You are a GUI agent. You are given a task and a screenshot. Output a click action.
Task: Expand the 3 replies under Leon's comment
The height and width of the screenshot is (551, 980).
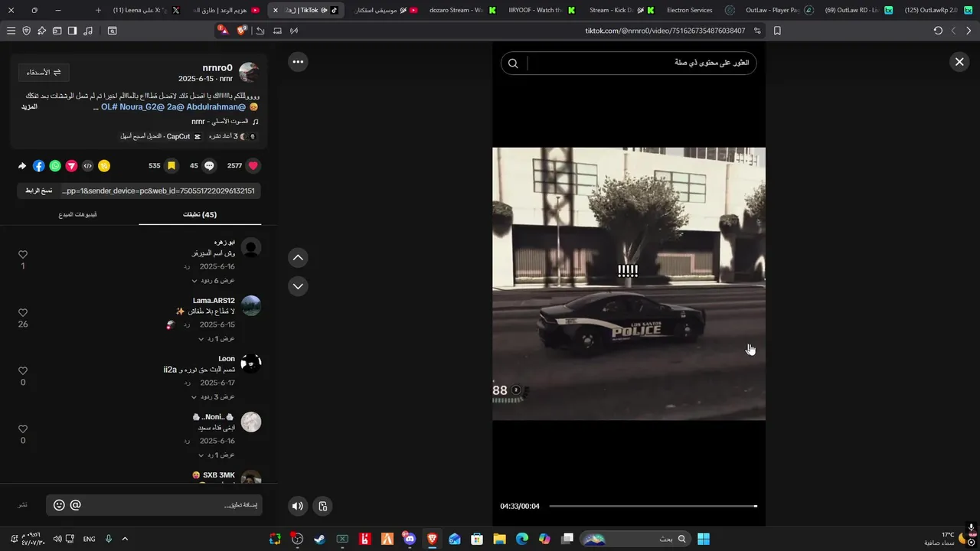point(213,396)
